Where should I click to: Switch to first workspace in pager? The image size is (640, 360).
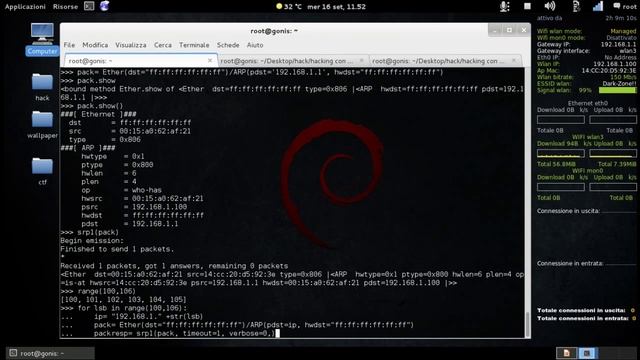pos(567,353)
